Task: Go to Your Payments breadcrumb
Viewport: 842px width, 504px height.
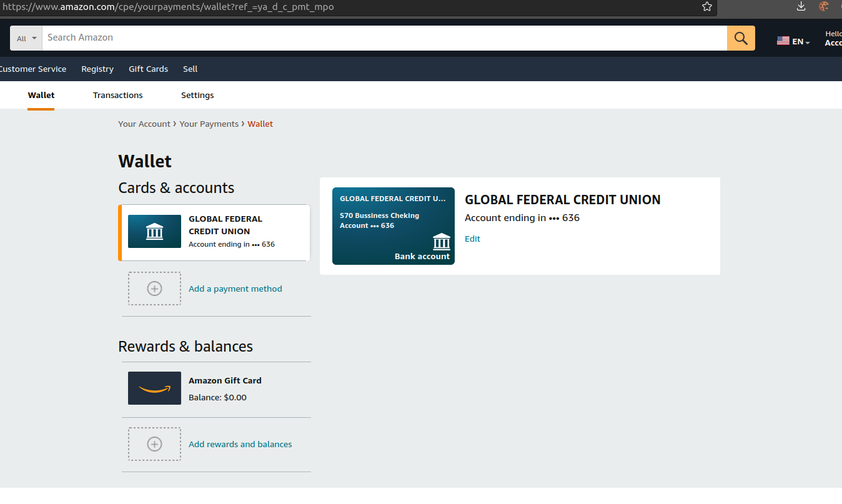Action: (209, 124)
